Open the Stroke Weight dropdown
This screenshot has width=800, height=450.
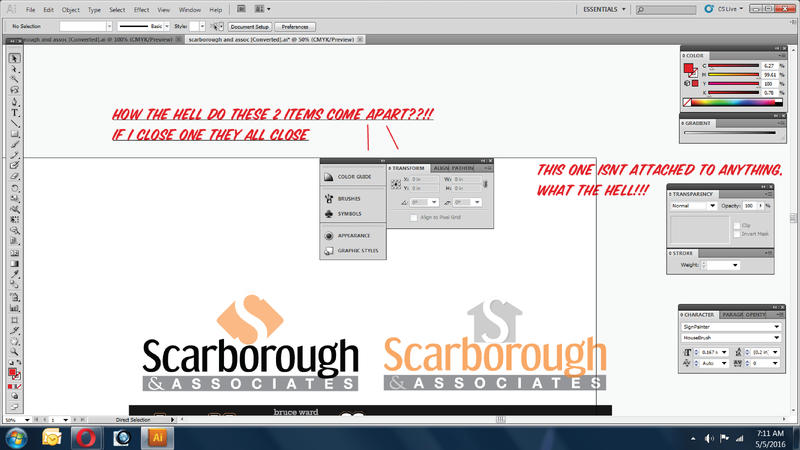click(x=735, y=265)
